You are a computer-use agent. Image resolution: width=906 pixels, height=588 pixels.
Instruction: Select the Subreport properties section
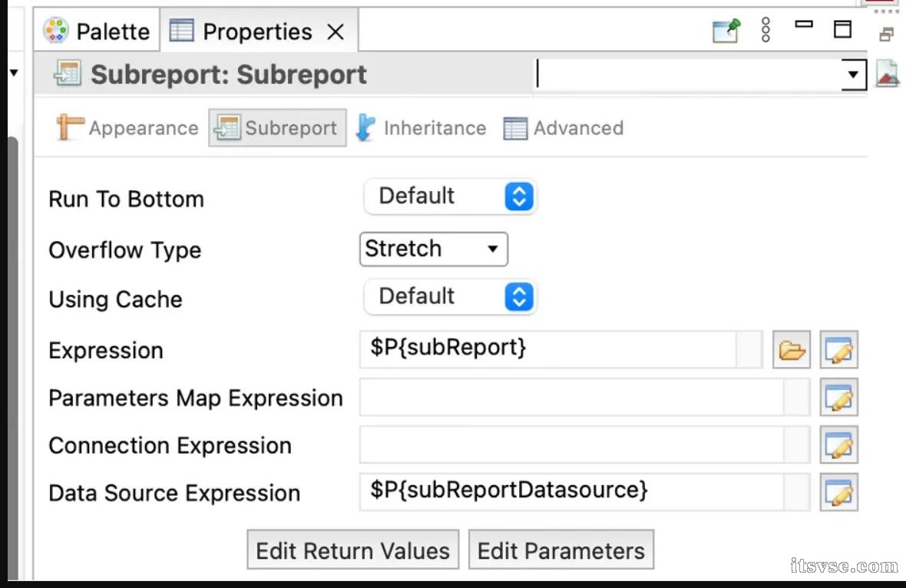click(x=277, y=127)
